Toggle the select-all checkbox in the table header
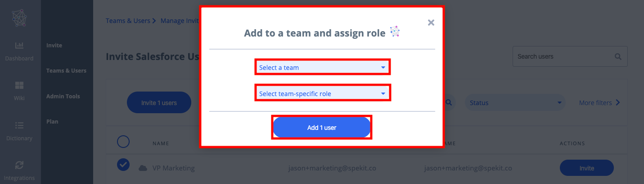Screen dimensions: 644x184 123,142
